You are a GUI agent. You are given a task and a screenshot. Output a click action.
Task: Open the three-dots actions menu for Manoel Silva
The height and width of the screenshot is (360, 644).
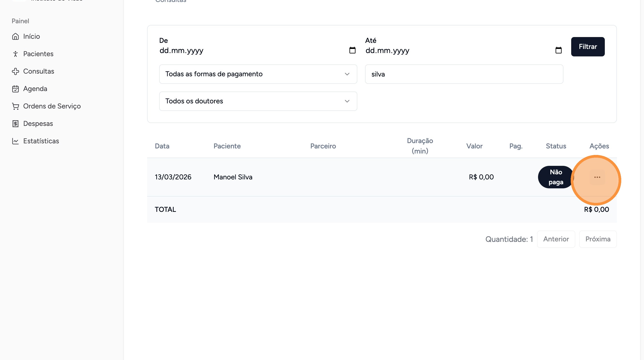tap(597, 177)
